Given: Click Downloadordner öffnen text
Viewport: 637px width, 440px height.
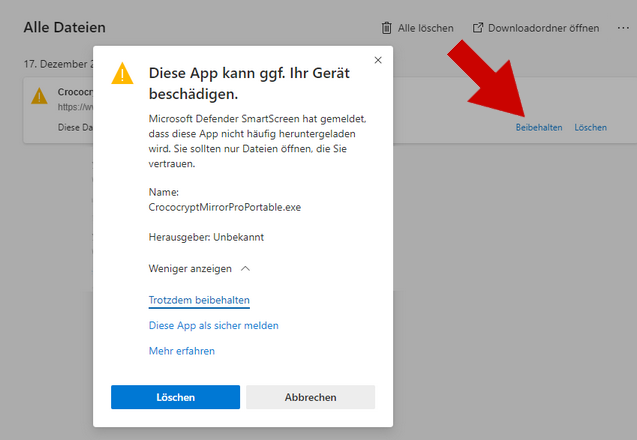Looking at the screenshot, I should [x=543, y=28].
